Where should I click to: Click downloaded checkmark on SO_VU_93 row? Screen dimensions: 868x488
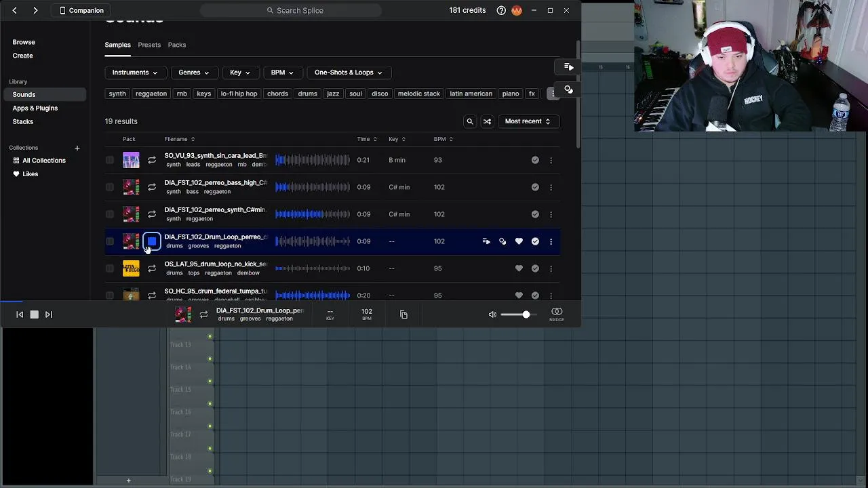pos(535,160)
